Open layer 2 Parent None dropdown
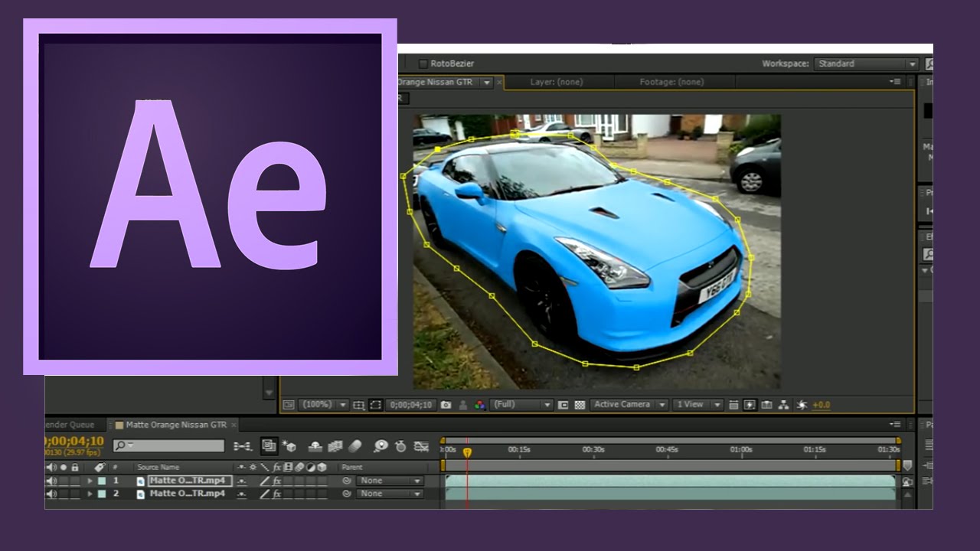This screenshot has width=980, height=551. point(390,494)
